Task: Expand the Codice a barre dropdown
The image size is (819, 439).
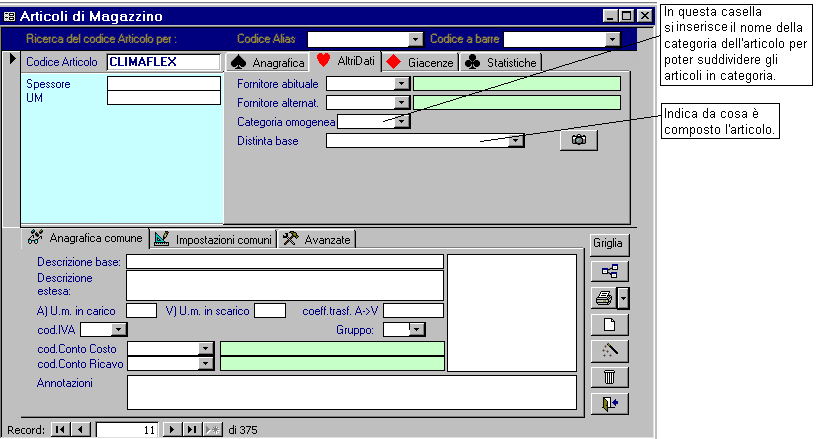Action: click(612, 39)
